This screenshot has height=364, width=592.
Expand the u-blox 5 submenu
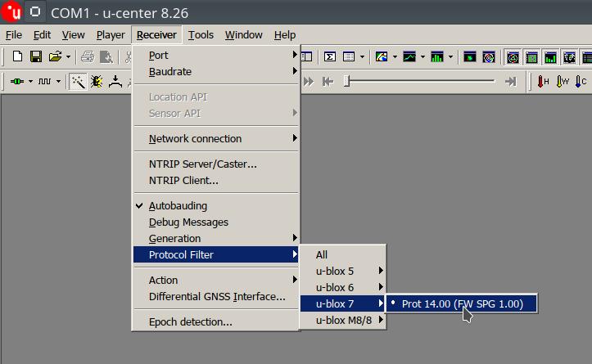343,271
